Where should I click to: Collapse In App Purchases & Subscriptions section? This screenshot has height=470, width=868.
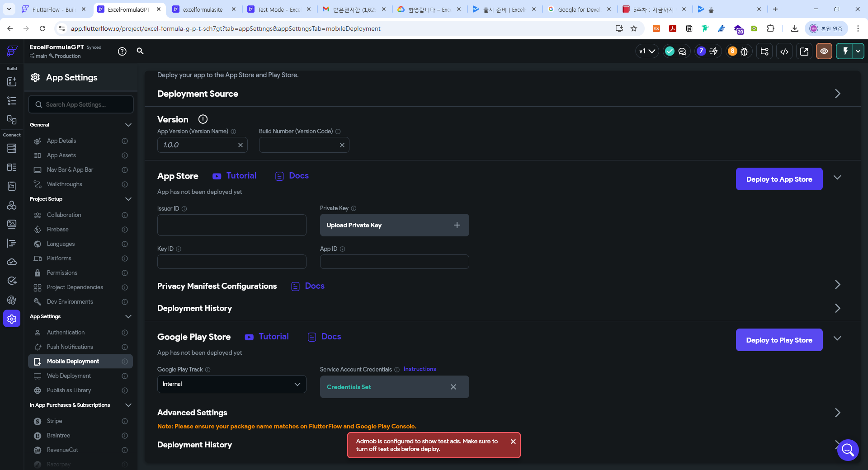point(128,405)
